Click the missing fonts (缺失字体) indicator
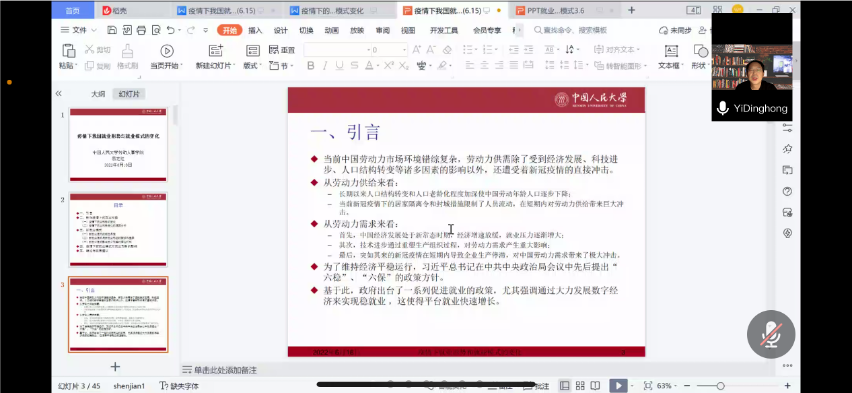The height and width of the screenshot is (393, 852). coord(179,386)
